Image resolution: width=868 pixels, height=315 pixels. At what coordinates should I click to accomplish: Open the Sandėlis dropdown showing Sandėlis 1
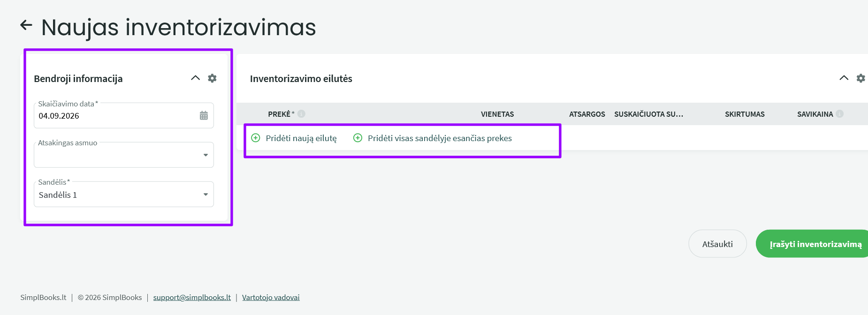(124, 194)
